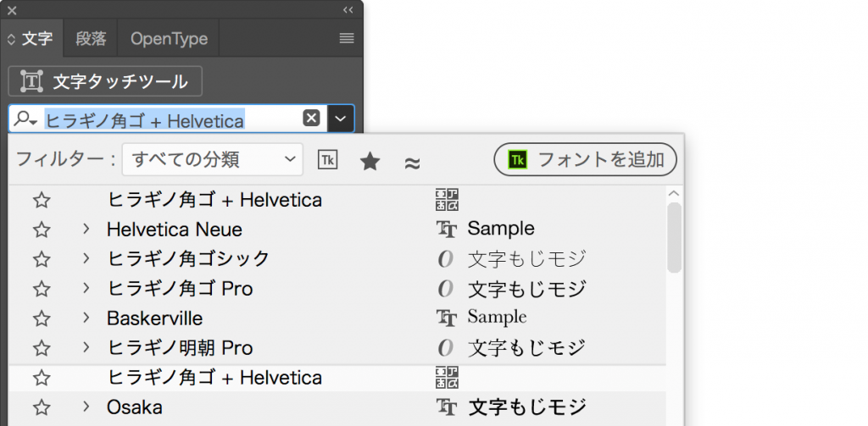Star the Osaka font
This screenshot has height=426, width=868.
(42, 407)
